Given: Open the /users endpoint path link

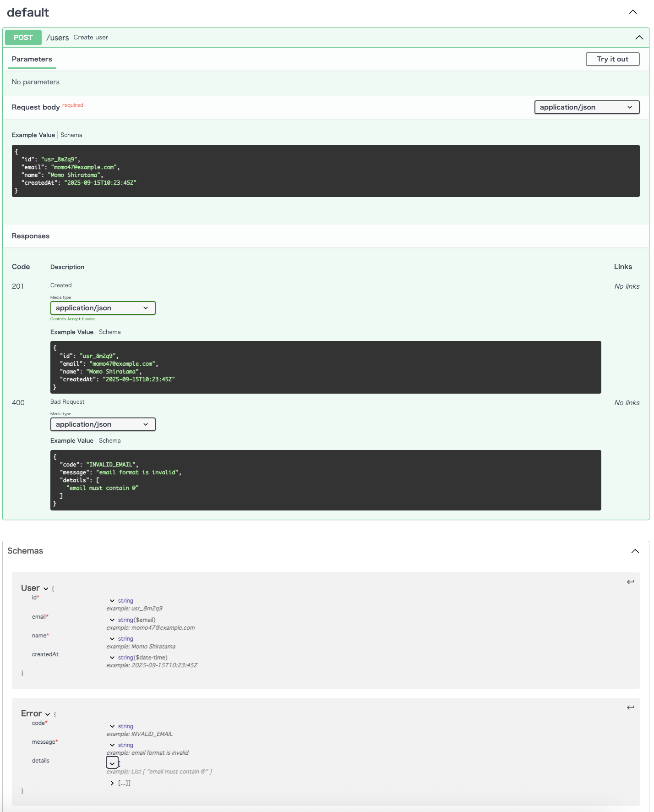Looking at the screenshot, I should (x=58, y=38).
